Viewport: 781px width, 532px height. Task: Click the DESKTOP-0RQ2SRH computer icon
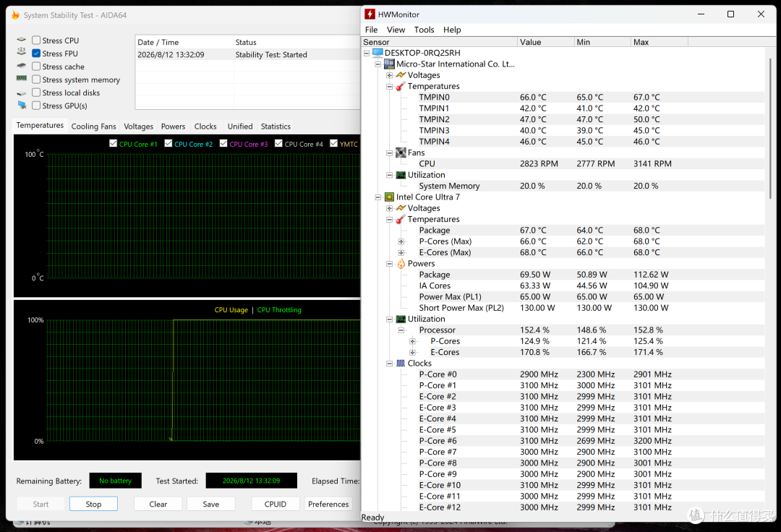[377, 53]
